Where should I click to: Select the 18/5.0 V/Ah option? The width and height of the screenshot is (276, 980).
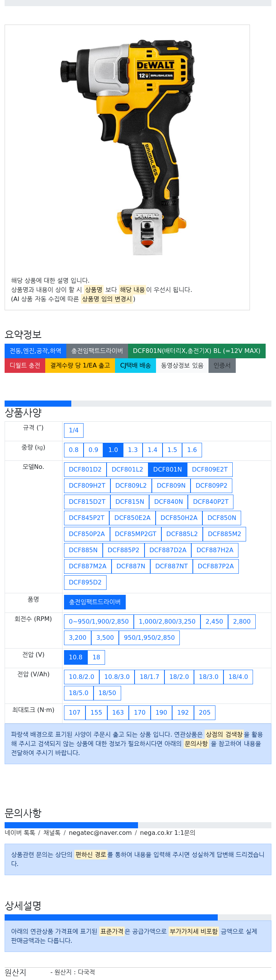pos(79,693)
